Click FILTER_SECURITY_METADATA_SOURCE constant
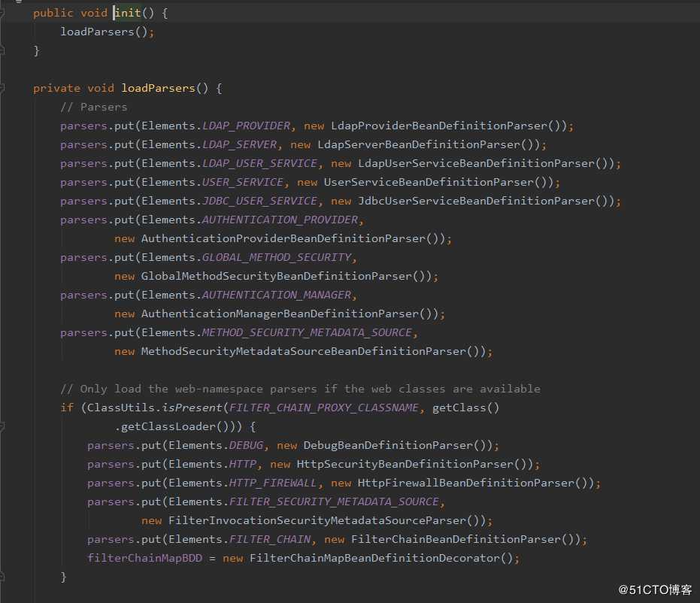 pyautogui.click(x=334, y=501)
